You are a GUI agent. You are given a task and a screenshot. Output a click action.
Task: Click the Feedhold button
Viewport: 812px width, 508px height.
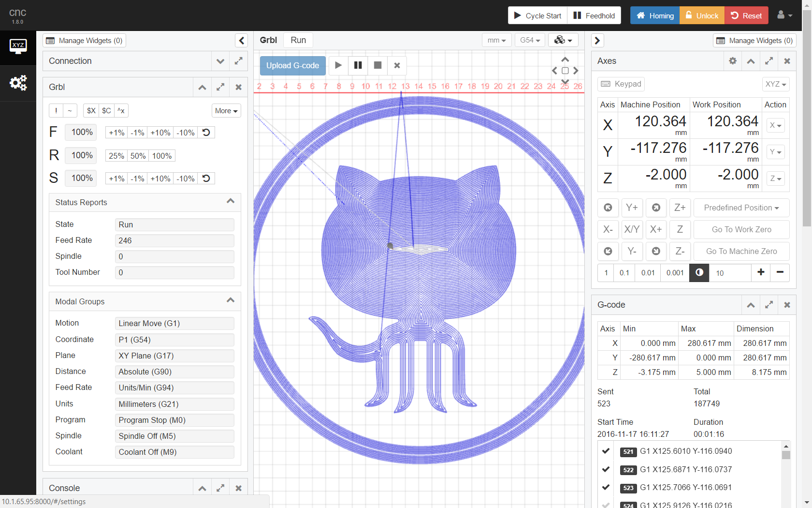(594, 15)
